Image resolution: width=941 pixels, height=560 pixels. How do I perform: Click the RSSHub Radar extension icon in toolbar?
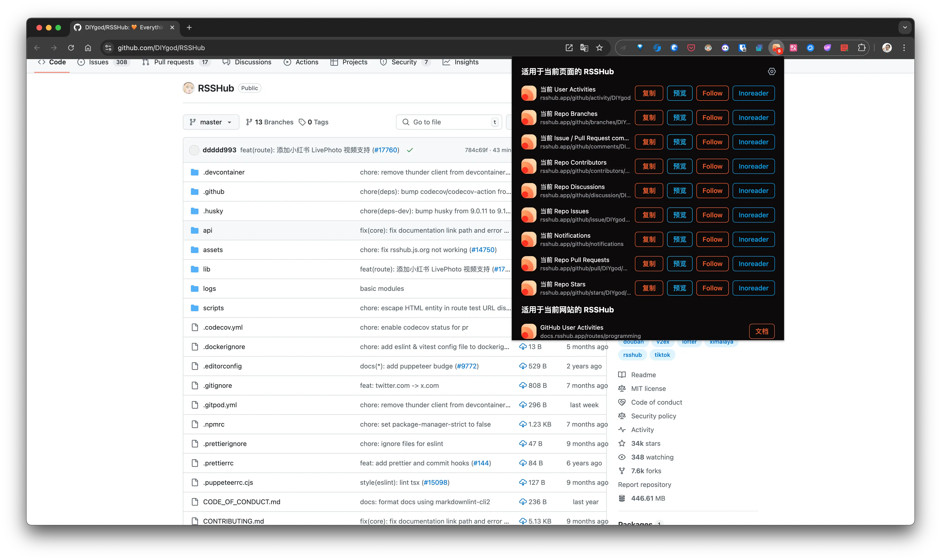click(x=776, y=48)
